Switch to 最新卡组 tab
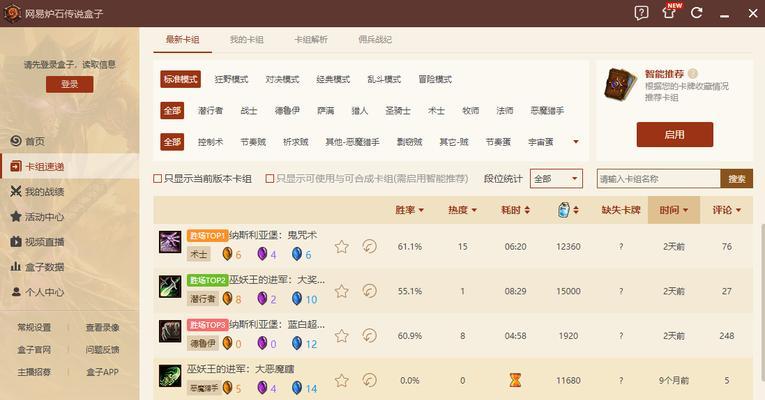 coord(182,40)
